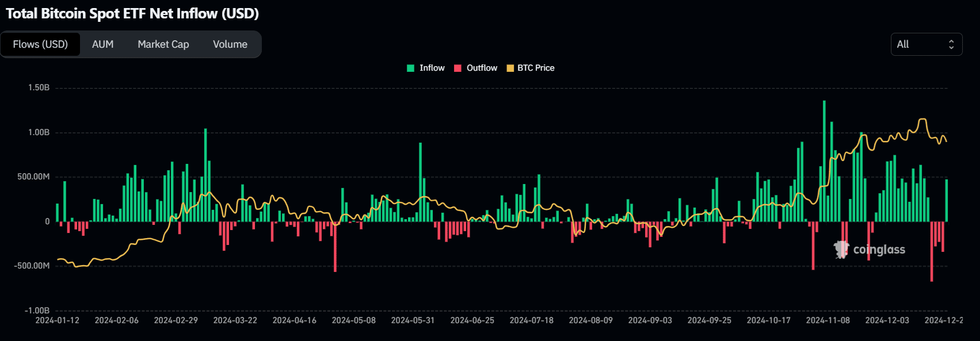Click the green Inflow legend square
The image size is (980, 341).
(410, 68)
